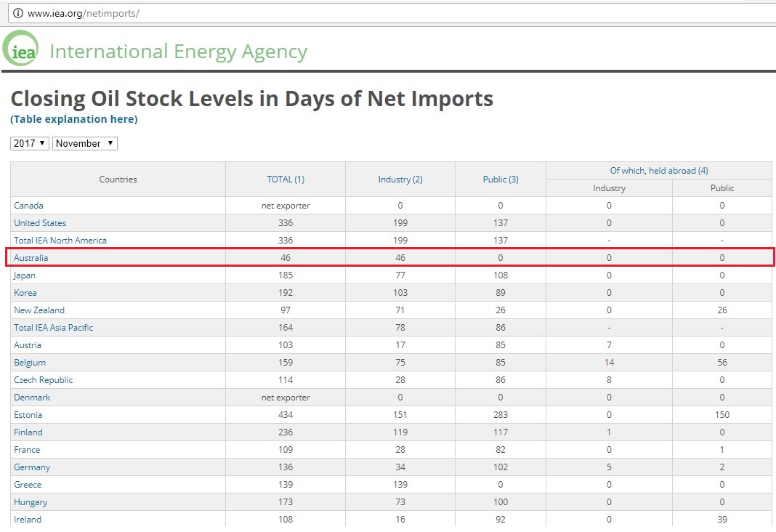This screenshot has width=776, height=532.
Task: Open the Australia country link
Action: [31, 258]
